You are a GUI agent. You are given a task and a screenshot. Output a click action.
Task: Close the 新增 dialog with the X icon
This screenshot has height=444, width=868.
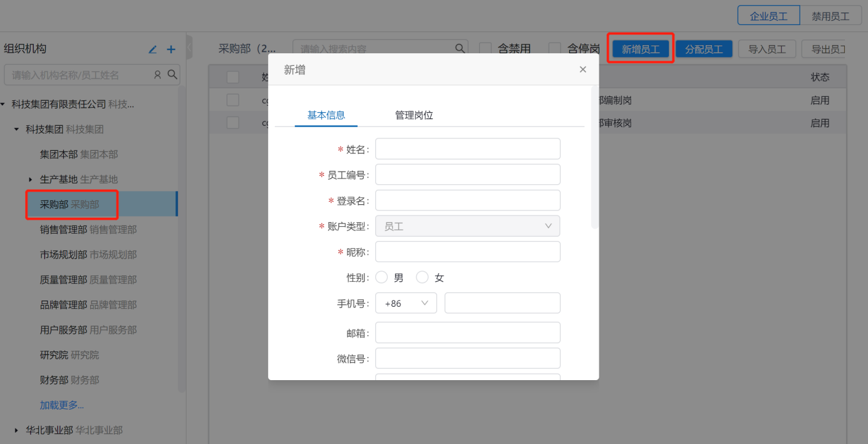click(x=583, y=70)
